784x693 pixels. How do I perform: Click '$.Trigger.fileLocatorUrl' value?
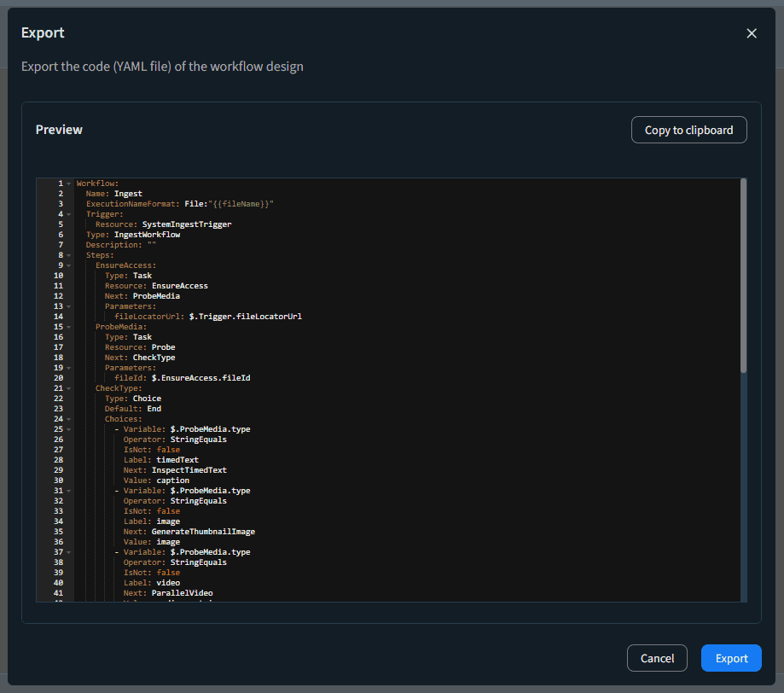click(246, 317)
